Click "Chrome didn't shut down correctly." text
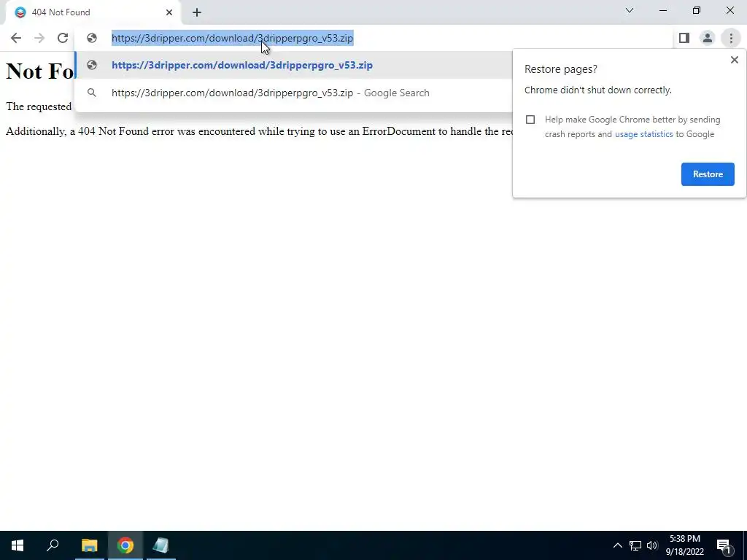The image size is (747, 560). click(x=598, y=90)
